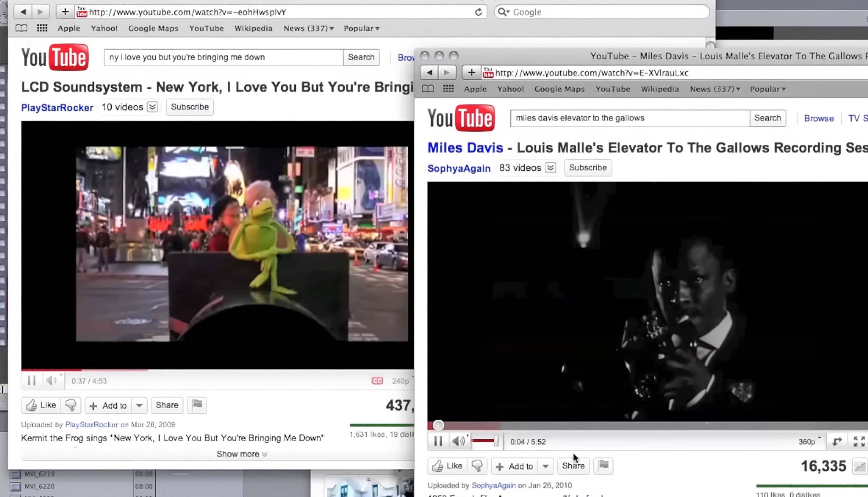Click the 'miles davis elevator to the gallows' search box
Image resolution: width=868 pixels, height=497 pixels.
[x=630, y=118]
